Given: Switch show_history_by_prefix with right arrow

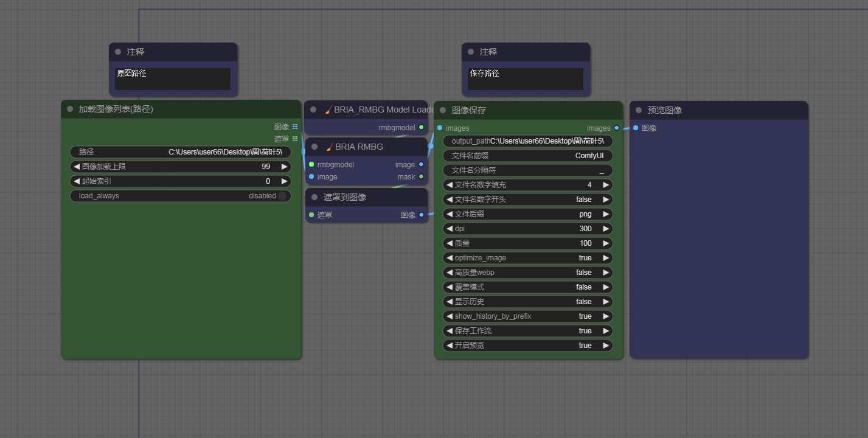Looking at the screenshot, I should (606, 316).
